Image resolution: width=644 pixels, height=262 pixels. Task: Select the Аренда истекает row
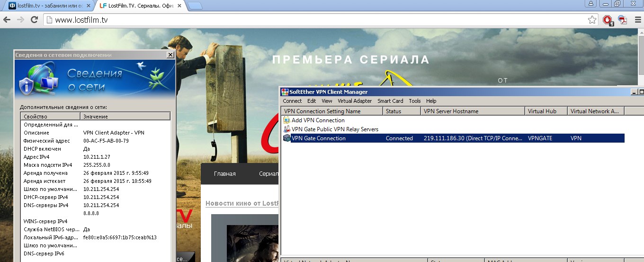coord(96,181)
